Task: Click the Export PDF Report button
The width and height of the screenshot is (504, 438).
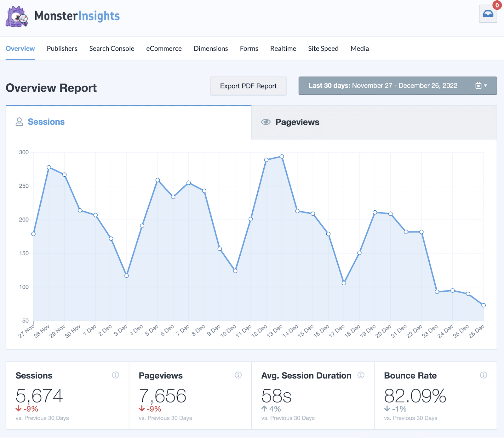Action: pos(248,86)
